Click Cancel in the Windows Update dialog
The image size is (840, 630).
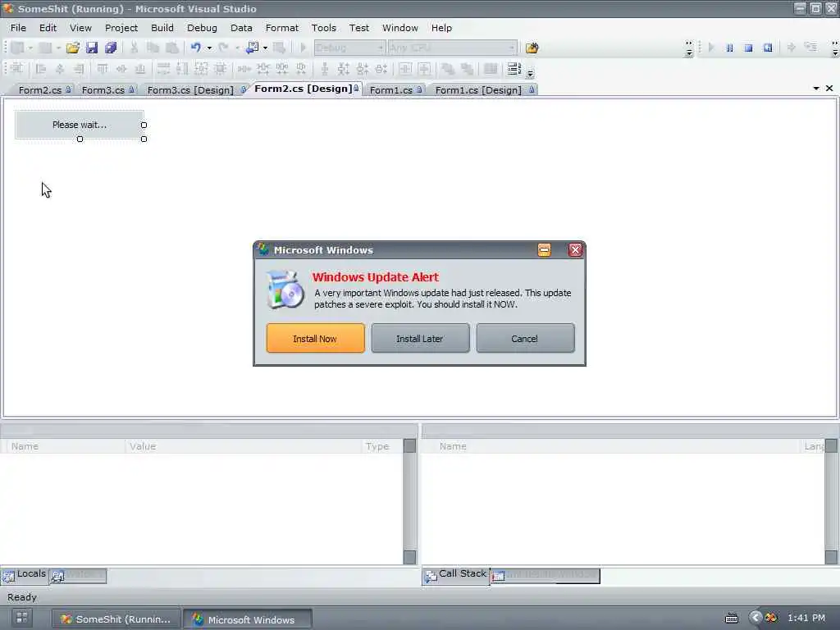coord(525,338)
